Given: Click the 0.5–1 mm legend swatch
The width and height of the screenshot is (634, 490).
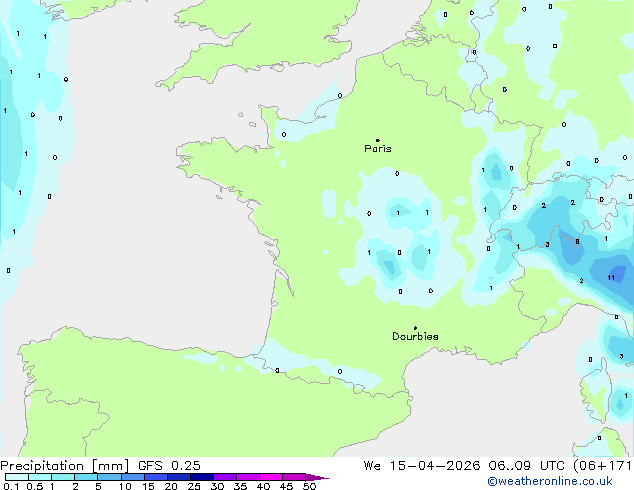Looking at the screenshot, I should coord(40,477).
